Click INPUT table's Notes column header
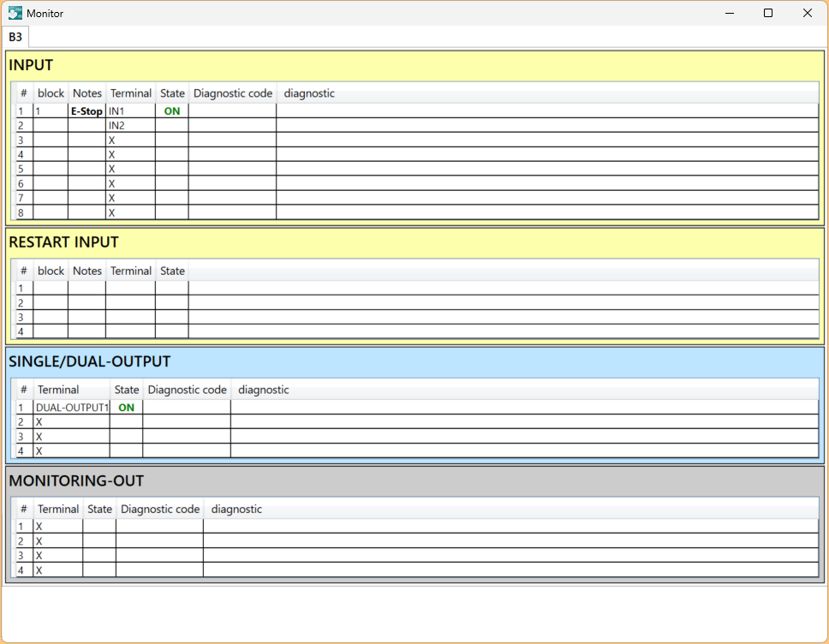Viewport: 829px width, 644px height. click(x=87, y=93)
